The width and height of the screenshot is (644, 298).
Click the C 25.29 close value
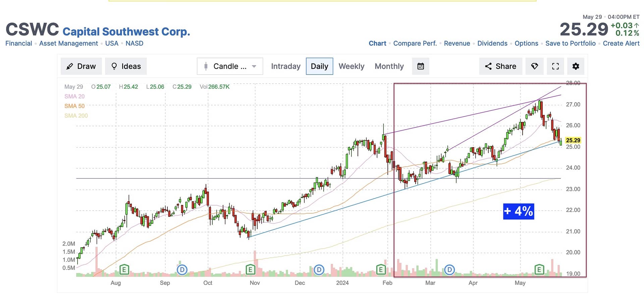pos(182,87)
